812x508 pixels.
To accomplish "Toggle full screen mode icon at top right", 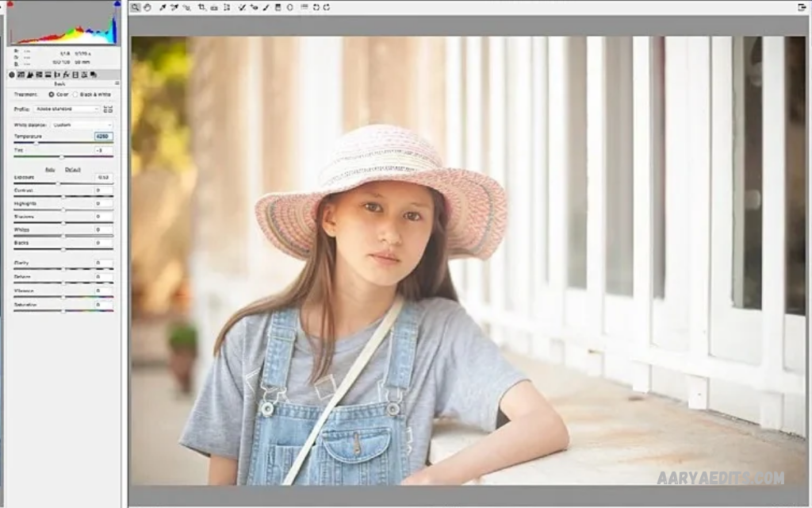I will [802, 6].
